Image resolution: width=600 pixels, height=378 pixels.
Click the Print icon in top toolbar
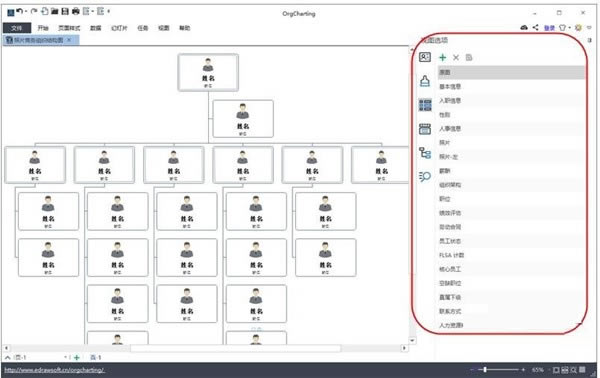point(76,11)
